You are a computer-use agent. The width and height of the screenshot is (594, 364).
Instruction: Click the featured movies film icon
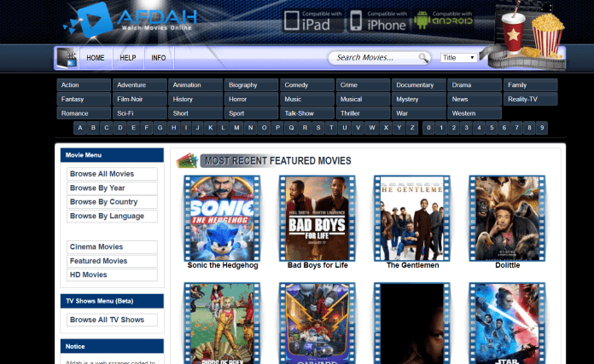187,161
